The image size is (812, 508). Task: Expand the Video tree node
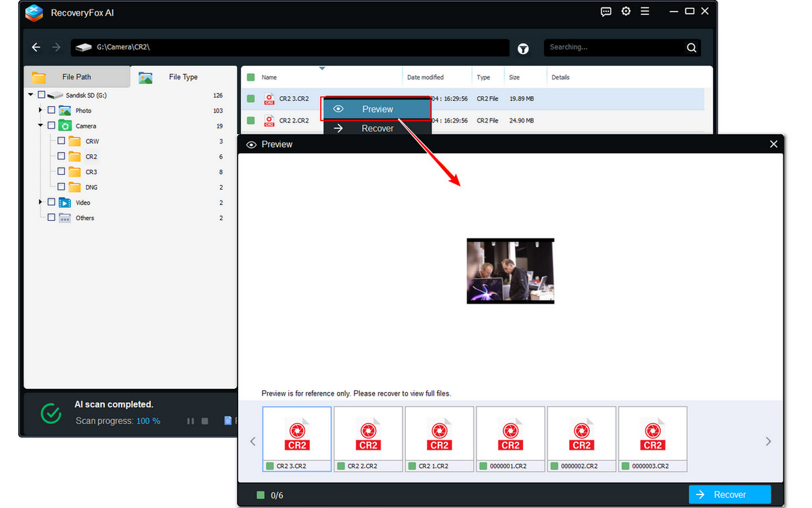click(41, 202)
